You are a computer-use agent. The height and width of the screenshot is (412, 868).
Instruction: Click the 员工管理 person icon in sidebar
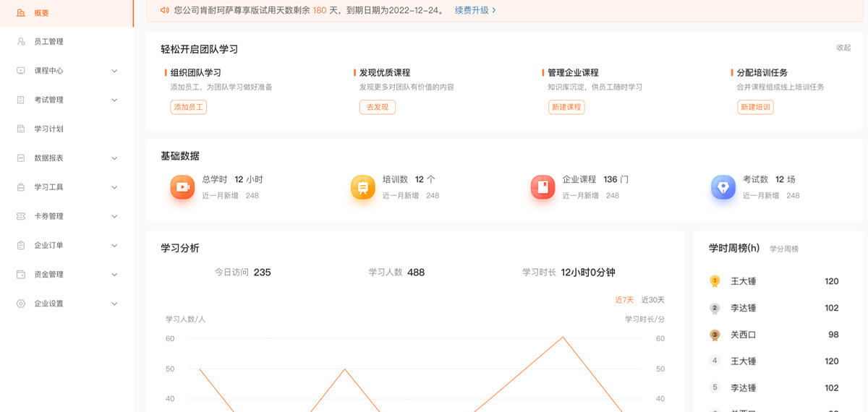tap(21, 42)
